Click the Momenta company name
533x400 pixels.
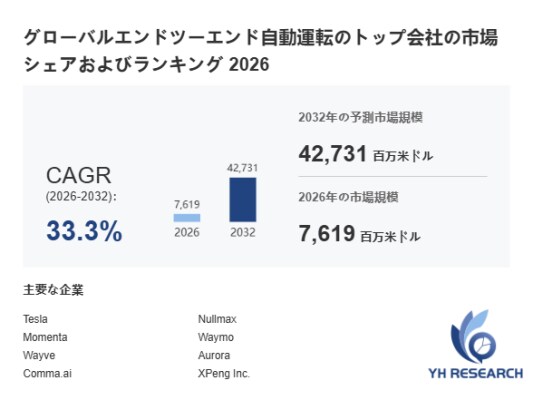(x=45, y=337)
